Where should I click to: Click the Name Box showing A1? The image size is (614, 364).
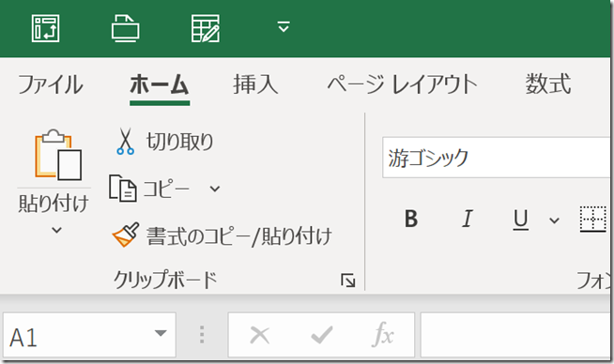[x=89, y=335]
